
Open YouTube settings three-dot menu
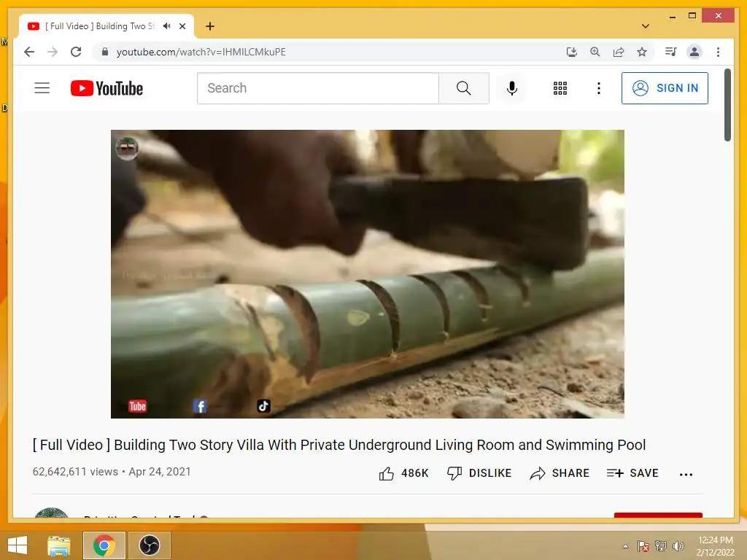[599, 88]
